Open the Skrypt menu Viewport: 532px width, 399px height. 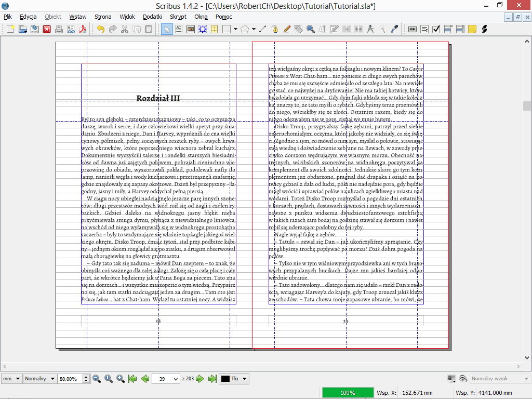178,17
